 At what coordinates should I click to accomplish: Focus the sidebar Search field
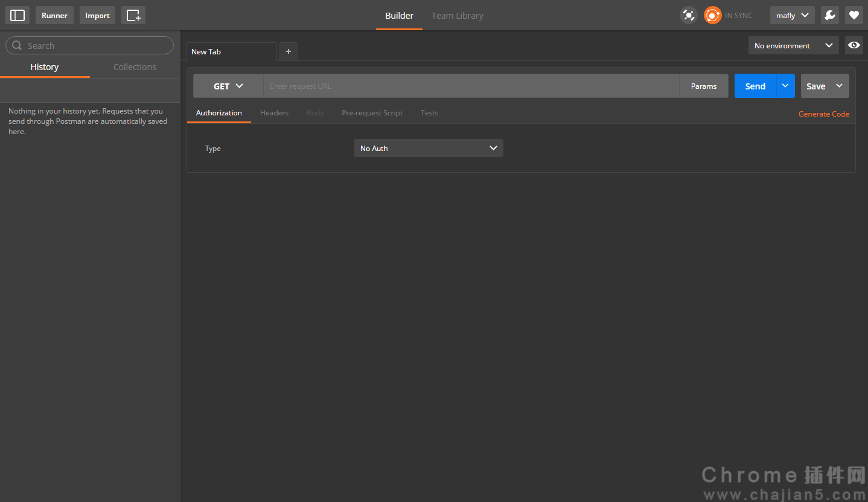[89, 45]
